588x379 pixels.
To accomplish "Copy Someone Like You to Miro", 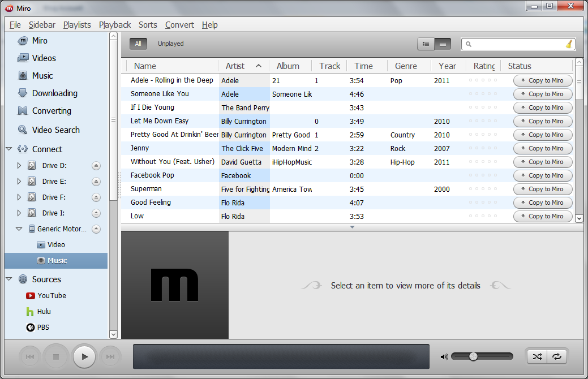I will pyautogui.click(x=543, y=94).
